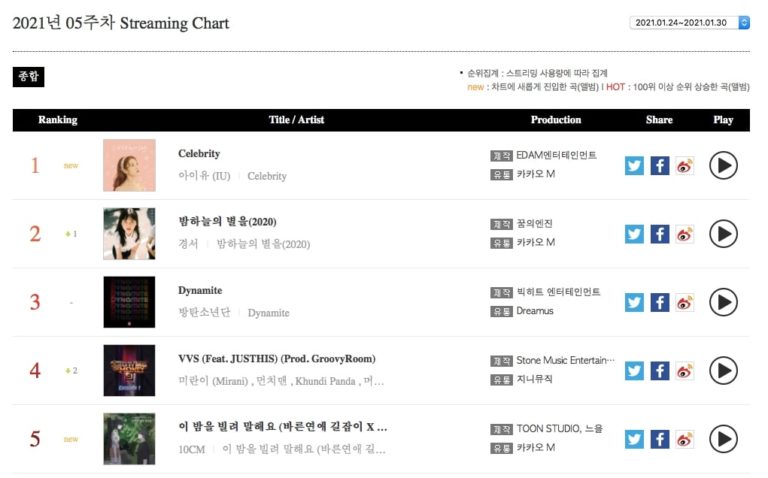Viewport: 768px width, 478px height.
Task: Share Dynamite on Facebook
Action: 659,302
